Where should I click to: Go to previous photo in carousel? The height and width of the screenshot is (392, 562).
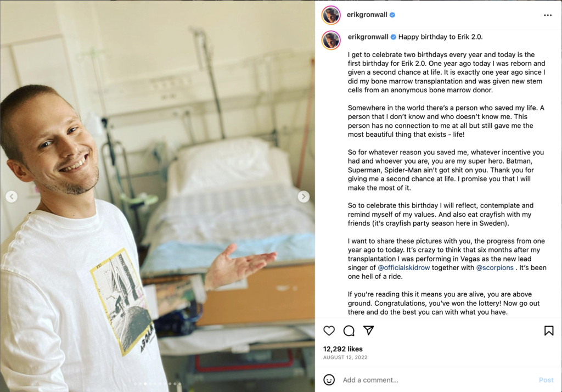[x=12, y=197]
